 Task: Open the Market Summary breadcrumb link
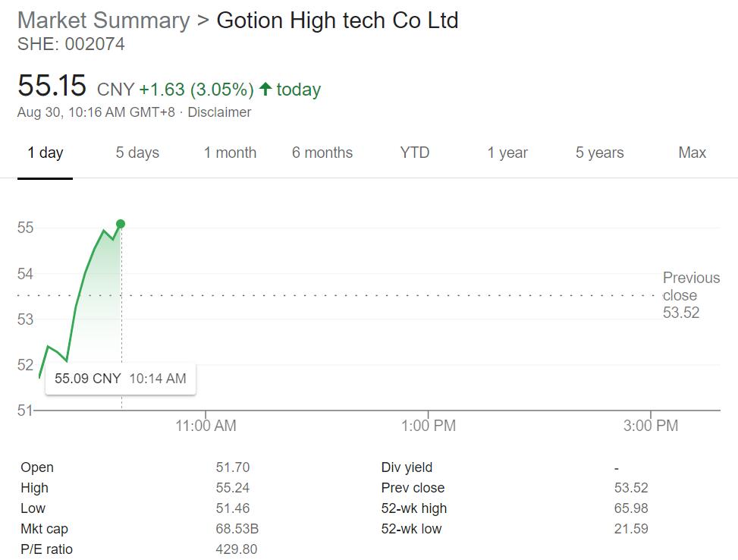pos(102,20)
